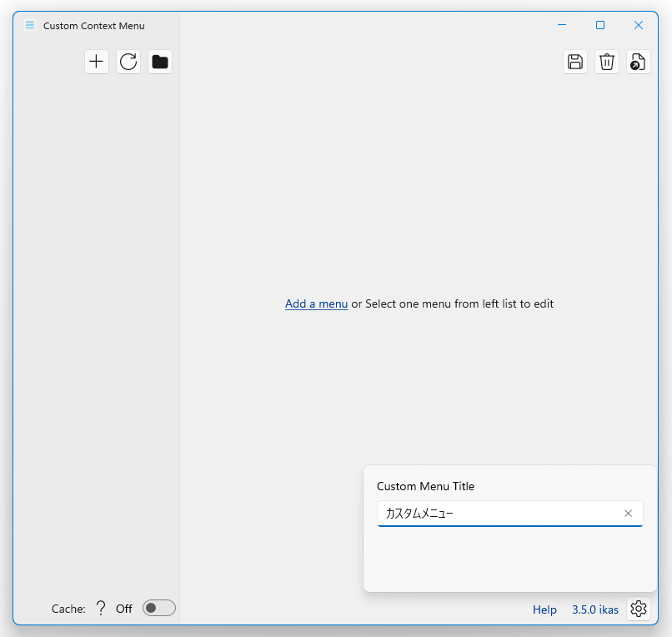Toggle the Cache switch on

(x=159, y=608)
